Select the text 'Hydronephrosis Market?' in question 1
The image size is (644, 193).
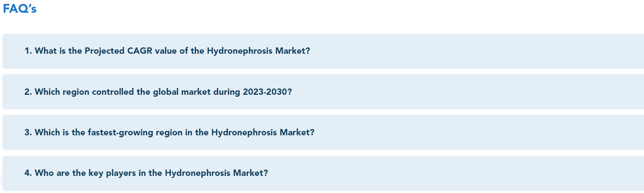(258, 51)
